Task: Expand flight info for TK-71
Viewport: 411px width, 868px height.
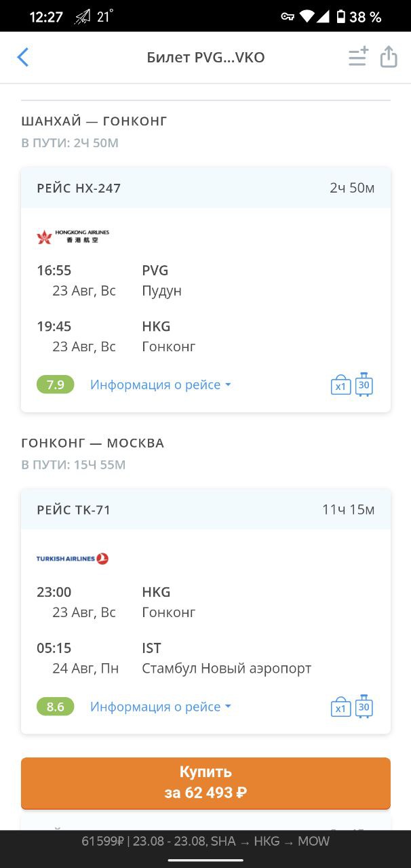Action: 161,707
